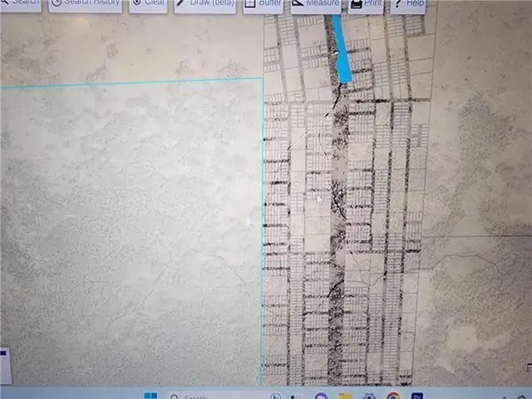The image size is (532, 399).
Task: Choose the Measure ruler tool
Action: click(317, 4)
